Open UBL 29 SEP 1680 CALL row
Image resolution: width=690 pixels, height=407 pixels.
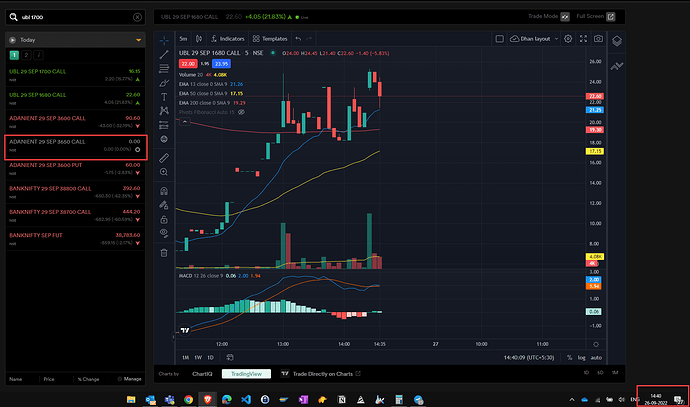click(75, 99)
